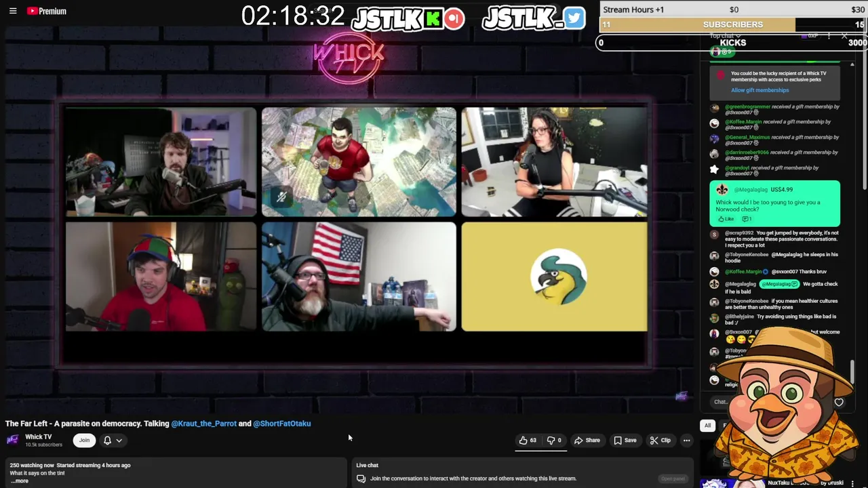
Task: Click the pinned member avatar chip in chat
Action: (724, 52)
